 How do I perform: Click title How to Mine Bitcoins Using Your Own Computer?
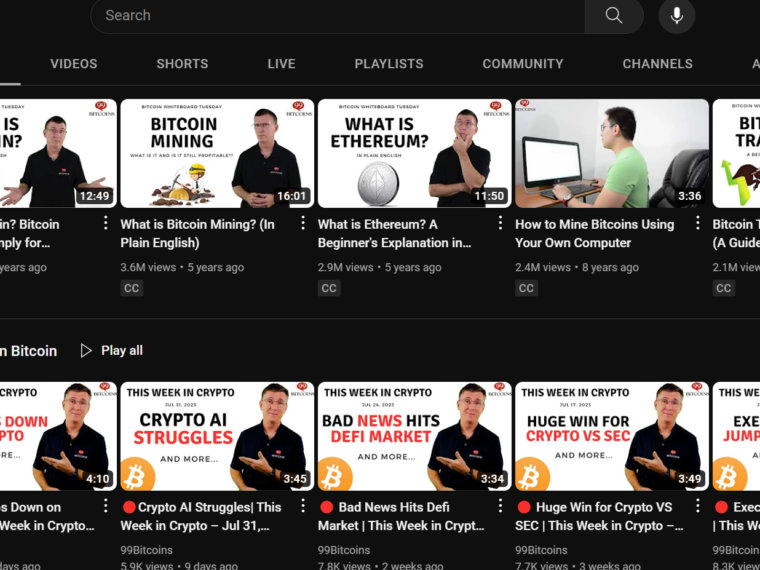tap(594, 234)
